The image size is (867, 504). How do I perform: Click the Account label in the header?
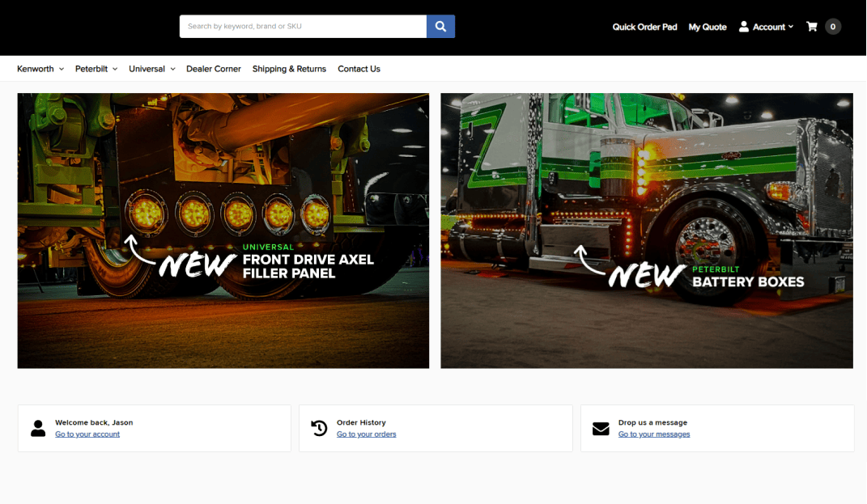(x=768, y=27)
